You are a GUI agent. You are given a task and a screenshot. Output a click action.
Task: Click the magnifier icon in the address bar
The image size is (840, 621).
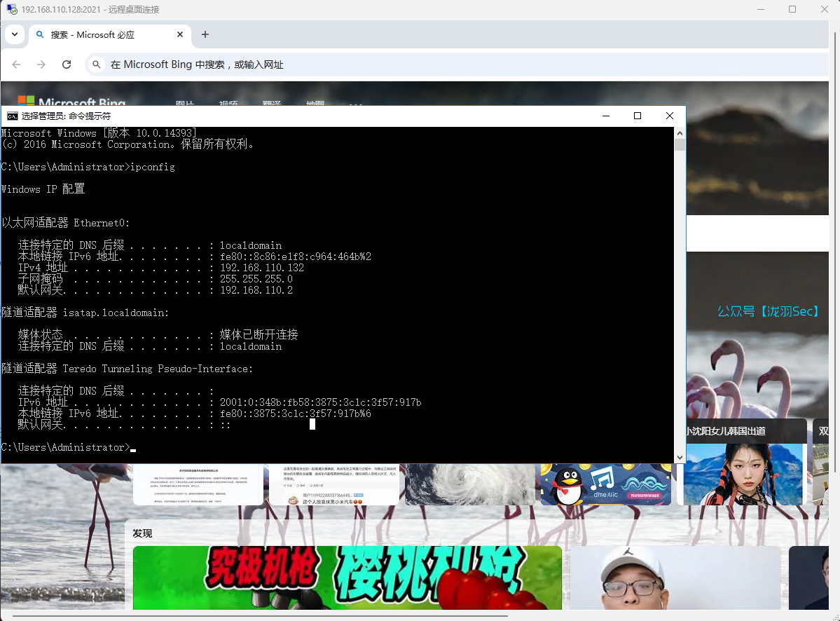click(97, 64)
